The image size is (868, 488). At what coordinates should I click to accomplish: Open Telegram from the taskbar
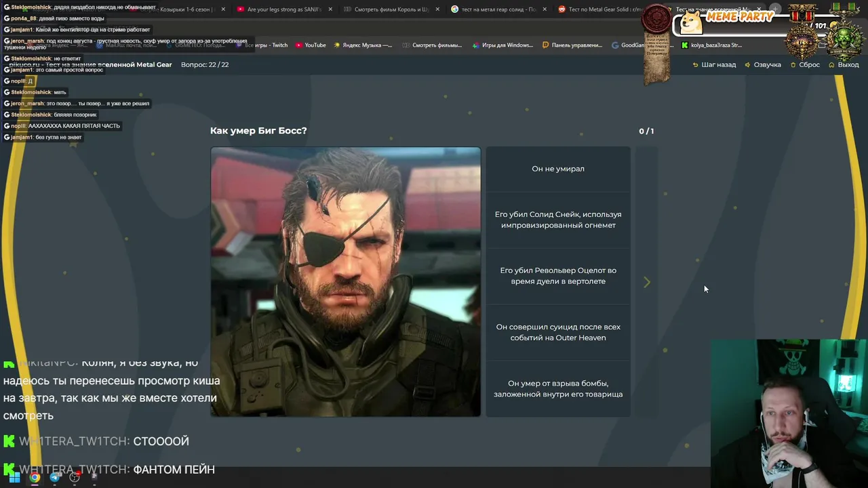tap(55, 477)
